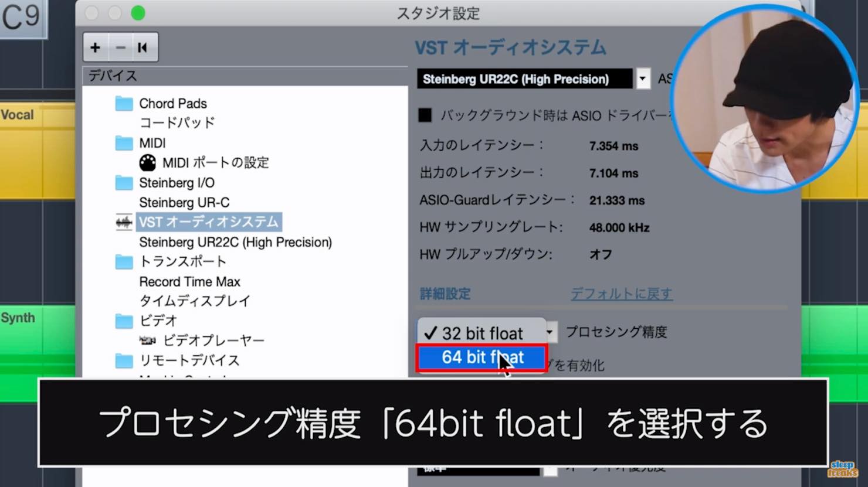The height and width of the screenshot is (487, 868).
Task: Click the plus add device button
Action: [96, 47]
